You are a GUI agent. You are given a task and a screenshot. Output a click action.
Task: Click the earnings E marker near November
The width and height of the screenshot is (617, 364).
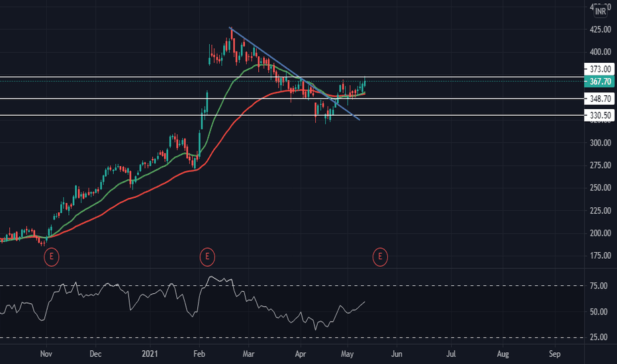pos(51,257)
